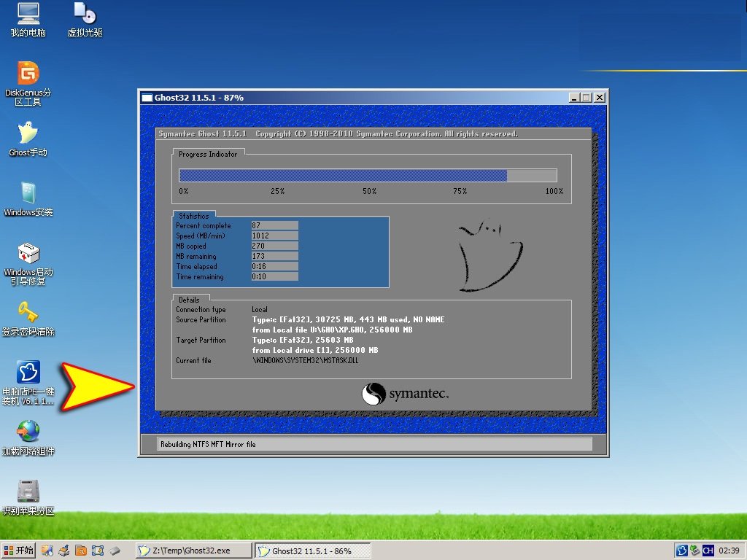The width and height of the screenshot is (747, 560).
Task: Open the DiskGenius 分区工具 partition tool
Action: [27, 80]
